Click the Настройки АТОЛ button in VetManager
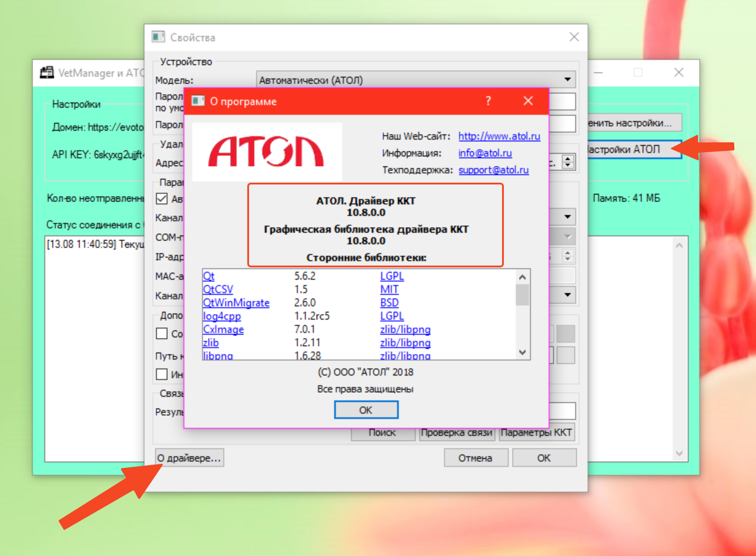 [634, 149]
